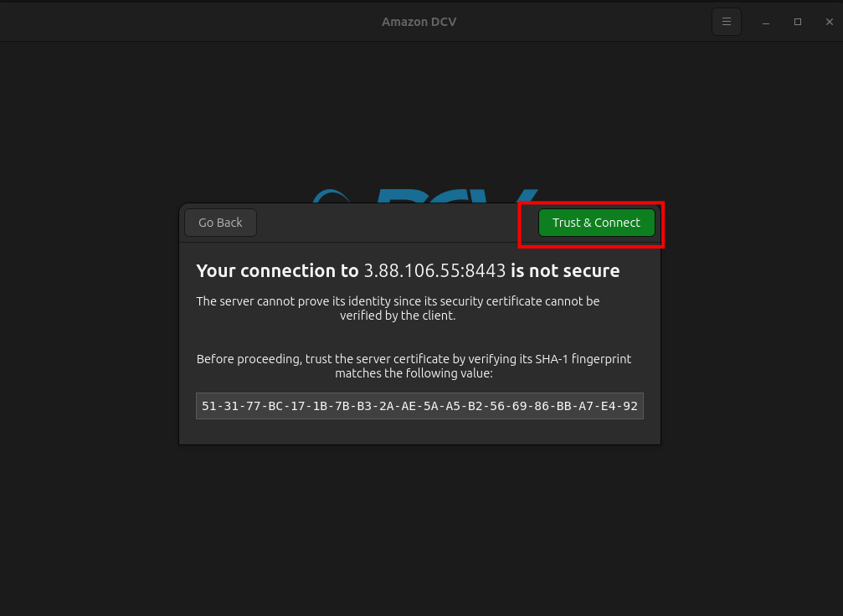Maximize the Amazon DCV window
The height and width of the screenshot is (616, 843).
[x=797, y=22]
